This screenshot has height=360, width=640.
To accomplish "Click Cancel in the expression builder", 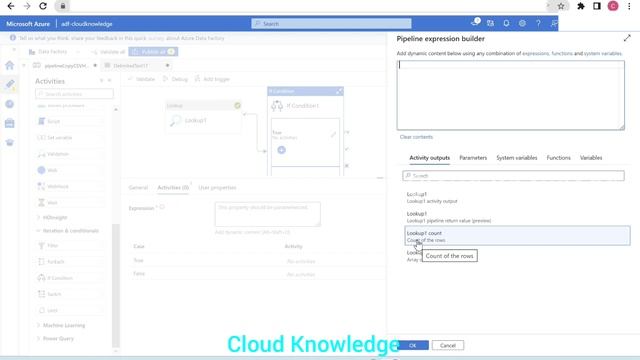I will pos(448,345).
